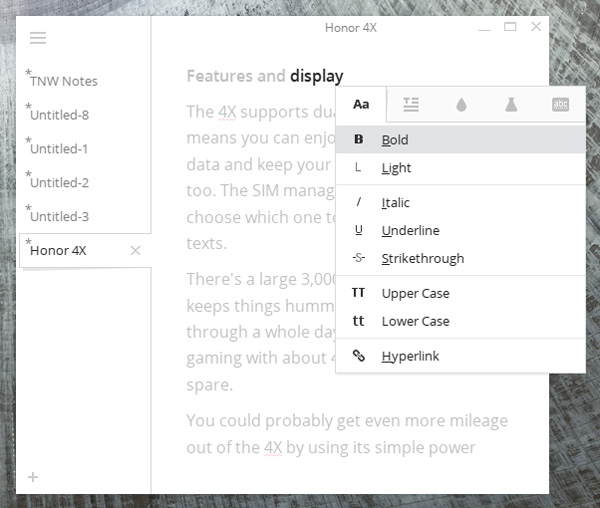The height and width of the screenshot is (508, 600).
Task: Click the Honor 4X window title
Action: 351,28
